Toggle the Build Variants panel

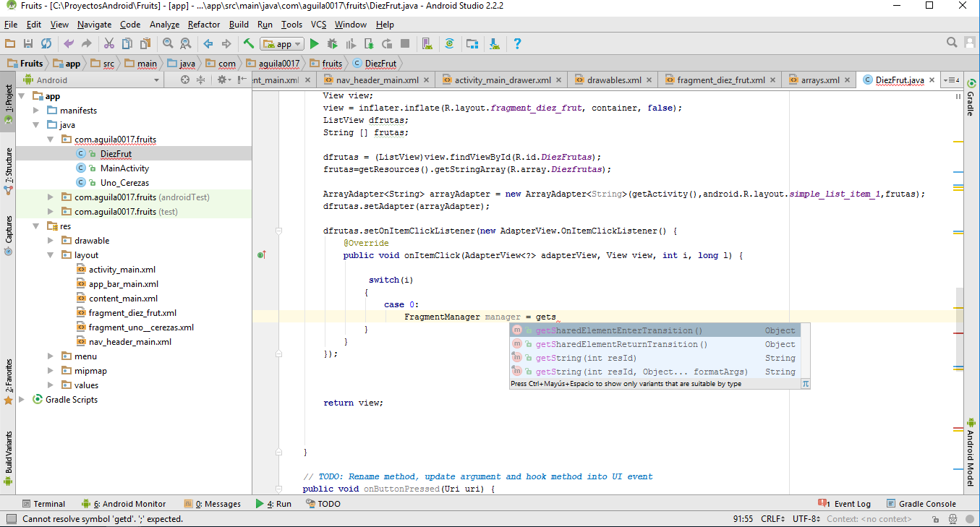[x=8, y=459]
